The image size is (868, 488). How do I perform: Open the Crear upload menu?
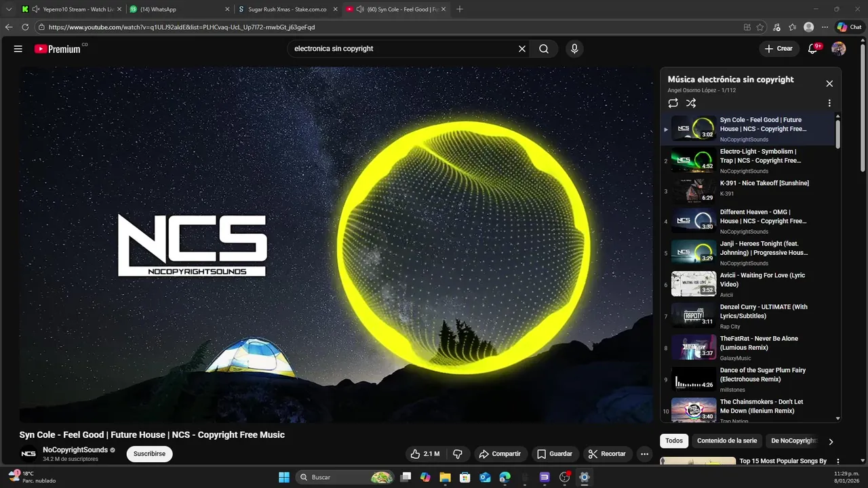778,49
